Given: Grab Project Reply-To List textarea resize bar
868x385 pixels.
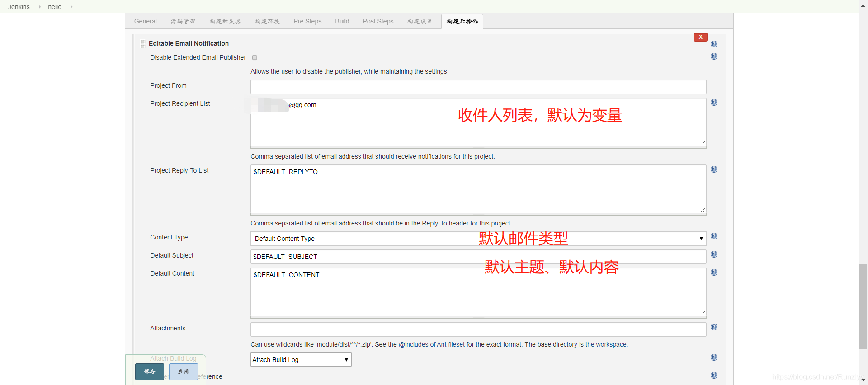Looking at the screenshot, I should pyautogui.click(x=478, y=214).
